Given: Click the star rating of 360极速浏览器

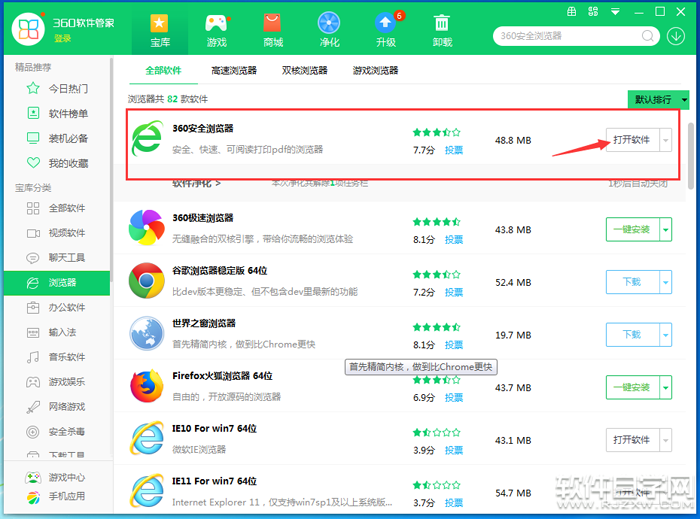Looking at the screenshot, I should pyautogui.click(x=437, y=222).
